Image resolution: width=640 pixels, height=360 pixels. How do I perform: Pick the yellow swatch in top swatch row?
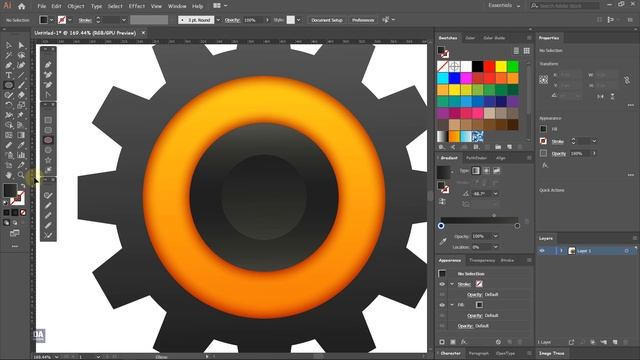pos(501,66)
